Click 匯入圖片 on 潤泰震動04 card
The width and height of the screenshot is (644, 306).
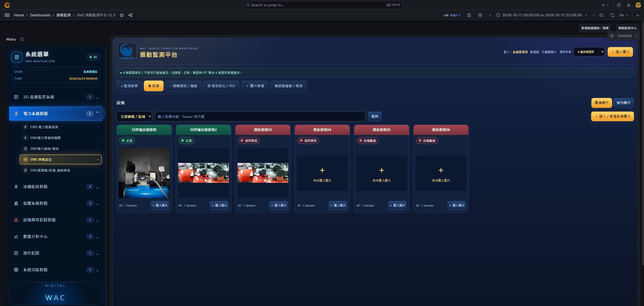(338, 206)
